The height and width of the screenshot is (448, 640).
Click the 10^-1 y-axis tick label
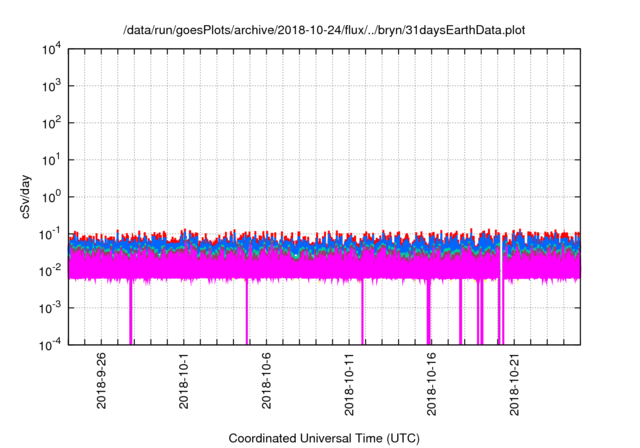tap(52, 234)
